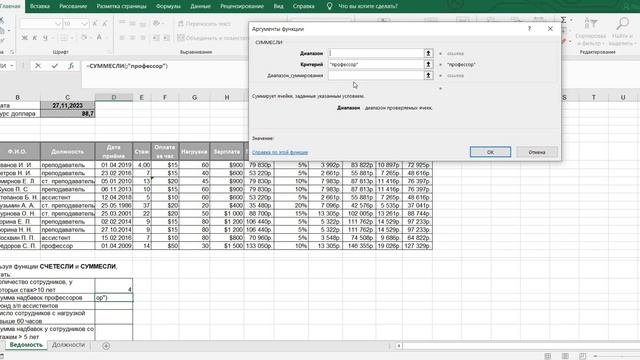The height and width of the screenshot is (360, 640).
Task: Open Сортировка и фильтр sort icon
Action: pyautogui.click(x=591, y=24)
